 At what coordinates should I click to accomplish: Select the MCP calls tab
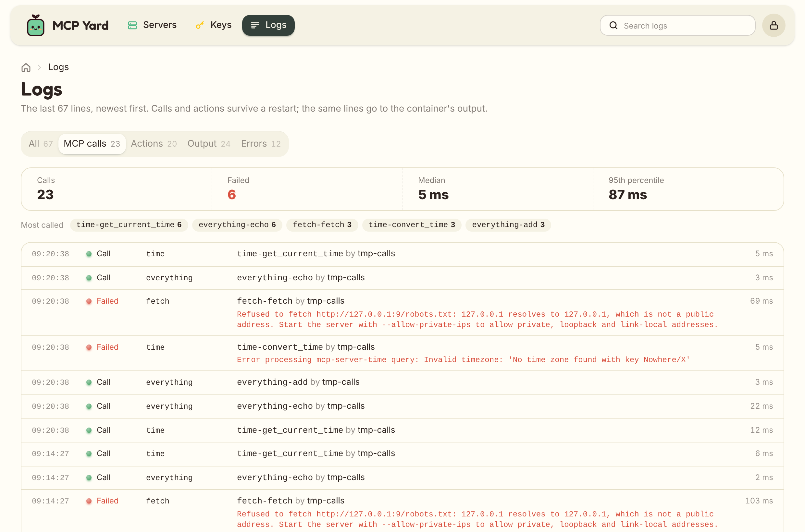(92, 144)
